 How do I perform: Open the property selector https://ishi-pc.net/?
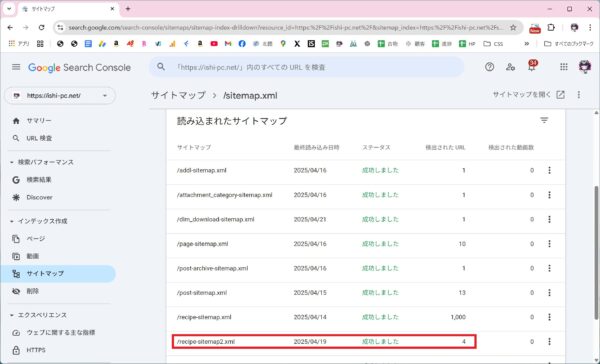click(60, 96)
